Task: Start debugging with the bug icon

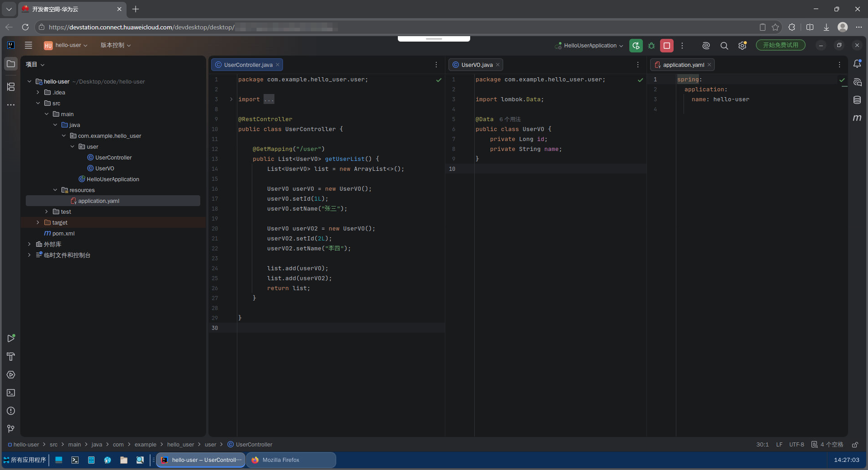Action: [651, 46]
